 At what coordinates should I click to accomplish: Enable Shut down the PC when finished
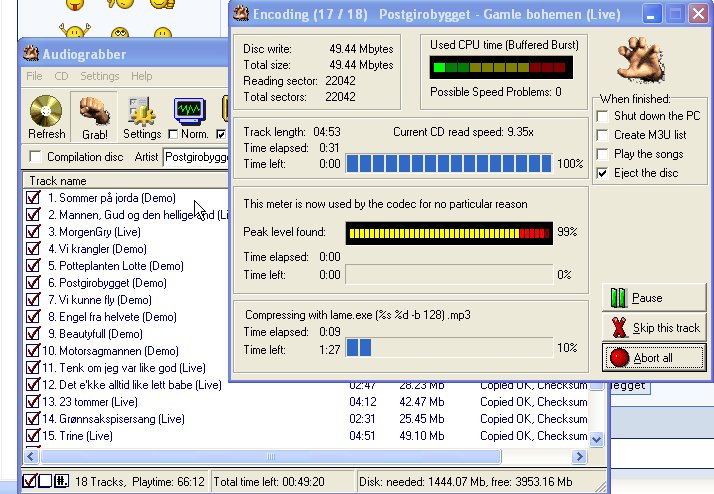coord(602,116)
